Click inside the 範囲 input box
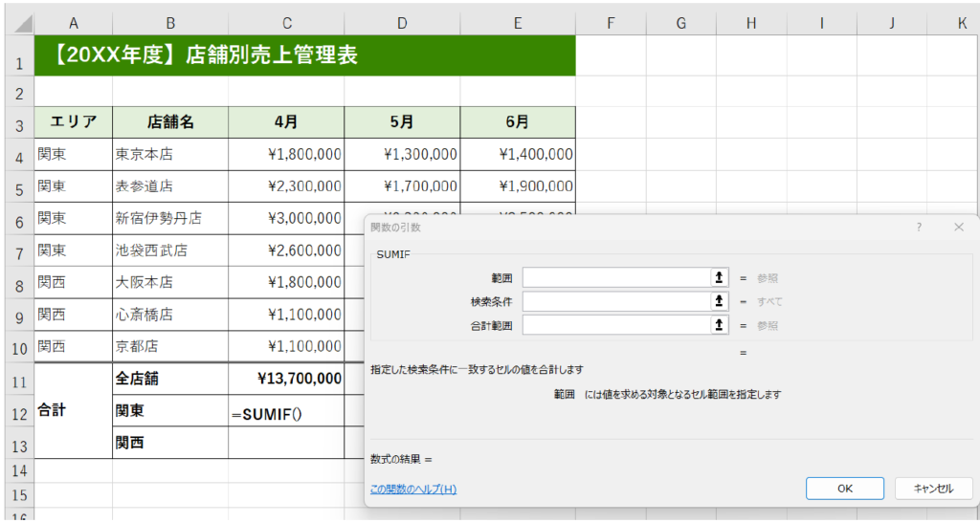 pyautogui.click(x=614, y=277)
